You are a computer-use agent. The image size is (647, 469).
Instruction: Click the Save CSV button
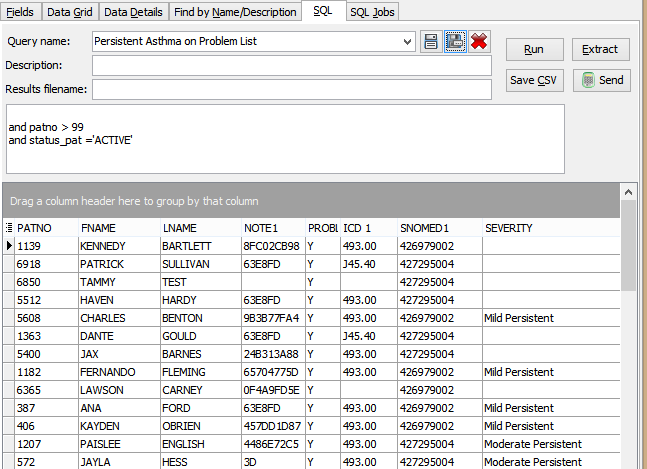534,80
